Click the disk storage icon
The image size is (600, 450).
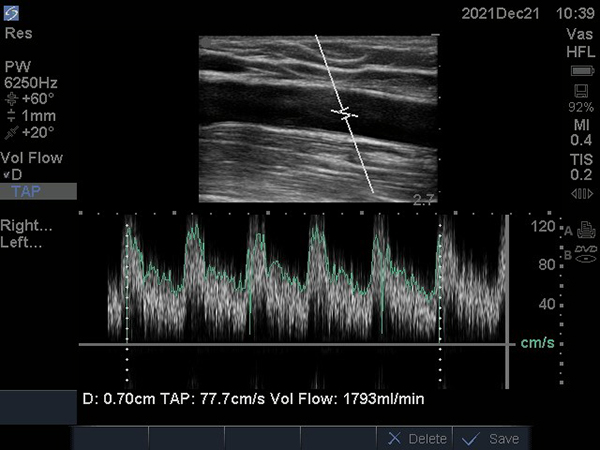[581, 90]
